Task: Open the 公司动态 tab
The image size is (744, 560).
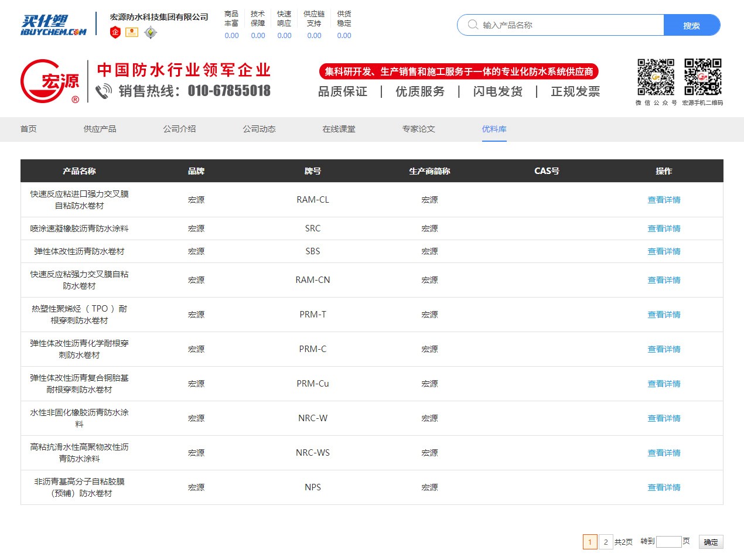Action: 259,129
